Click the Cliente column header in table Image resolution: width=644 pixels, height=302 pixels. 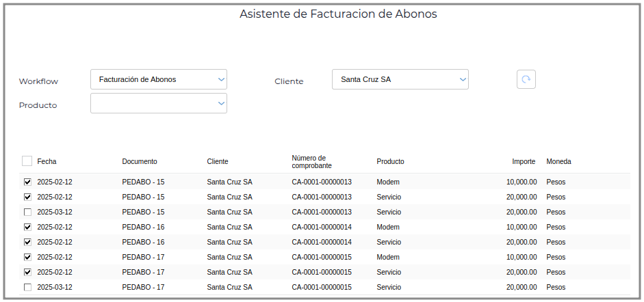(218, 162)
